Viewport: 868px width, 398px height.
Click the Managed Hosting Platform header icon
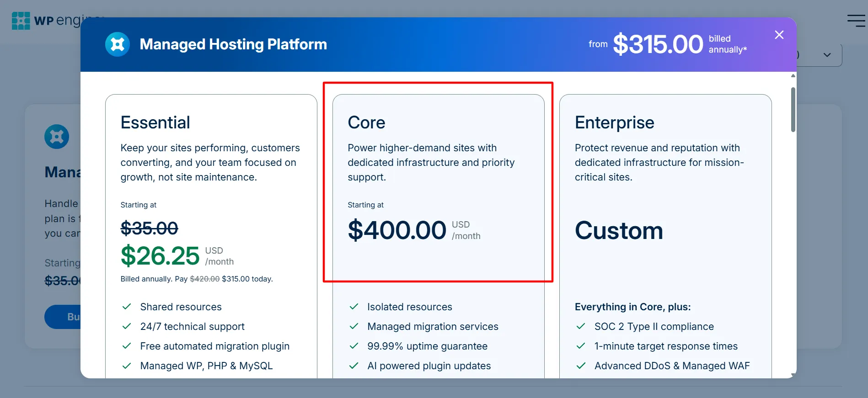coord(118,44)
